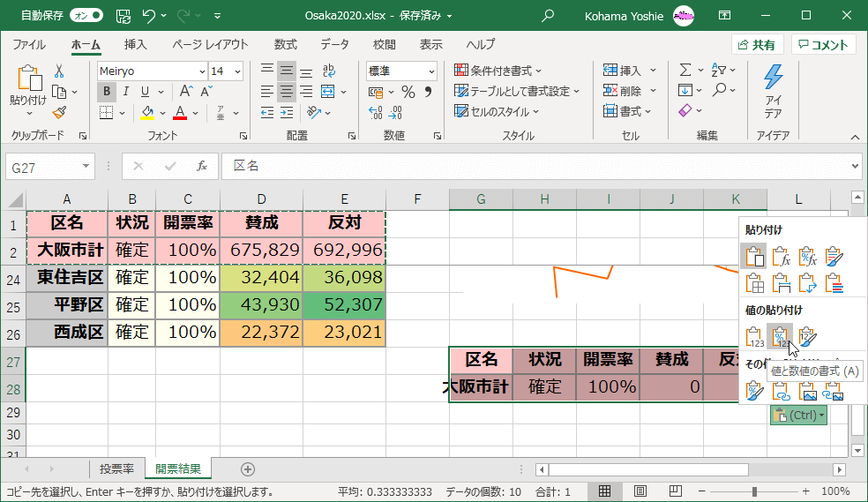Switch to the 投票率 sheet tab
868x502 pixels.
(116, 469)
